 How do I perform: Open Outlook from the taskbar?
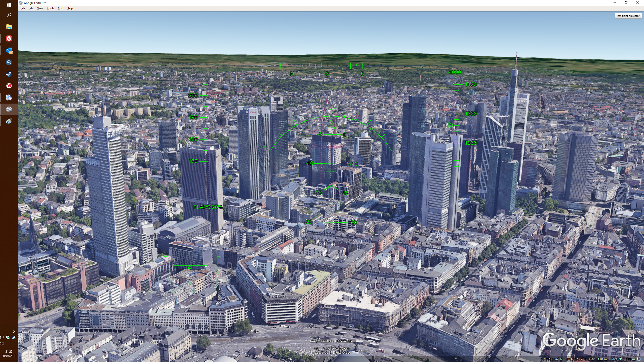click(x=9, y=51)
